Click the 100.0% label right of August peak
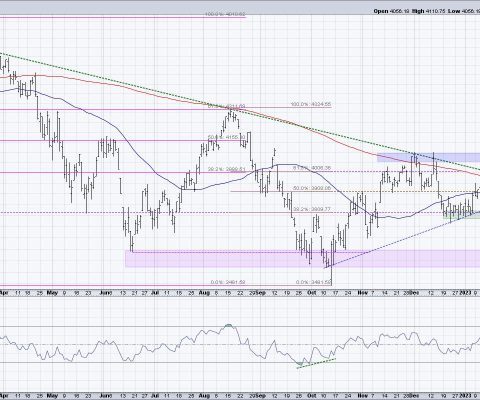The image size is (480, 400). 311,104
